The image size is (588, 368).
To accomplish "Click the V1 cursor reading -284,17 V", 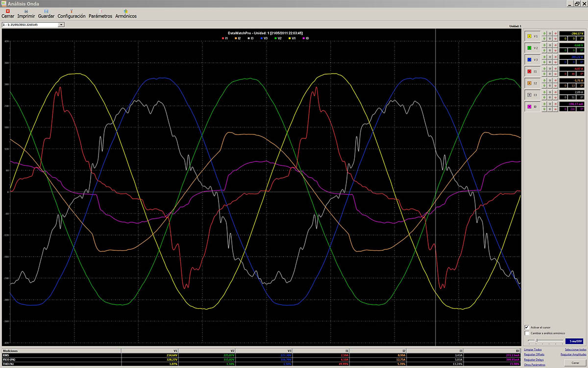I will click(571, 34).
